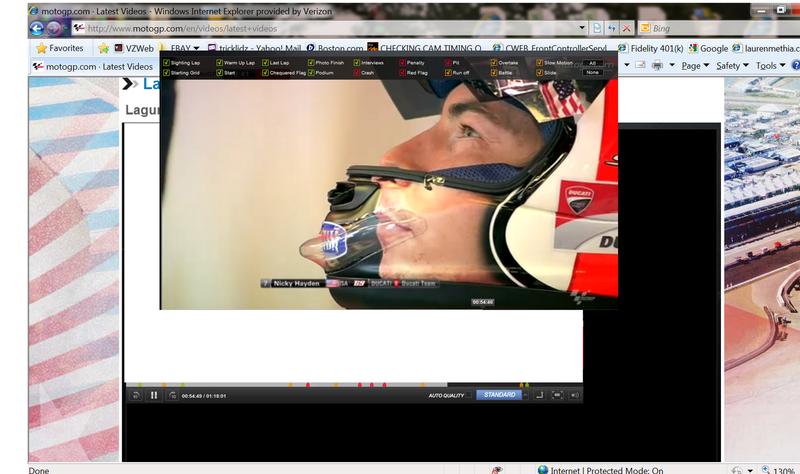Enter fullscreen video mode icon

pos(557,395)
